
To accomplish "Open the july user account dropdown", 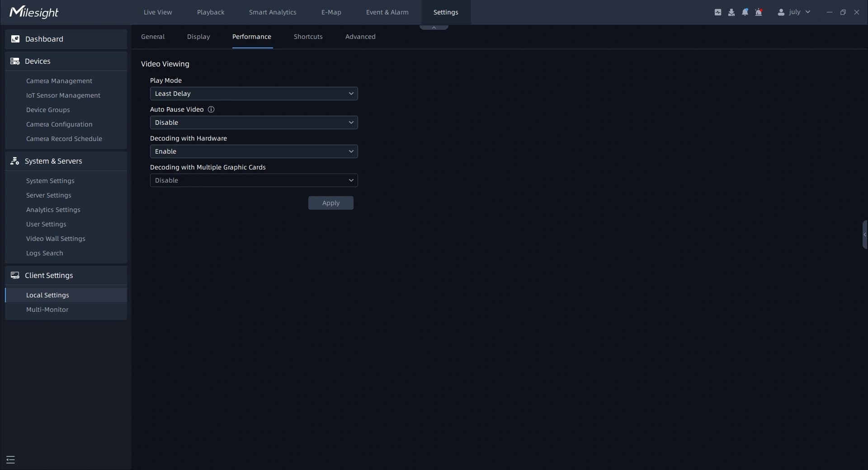I will pos(794,12).
